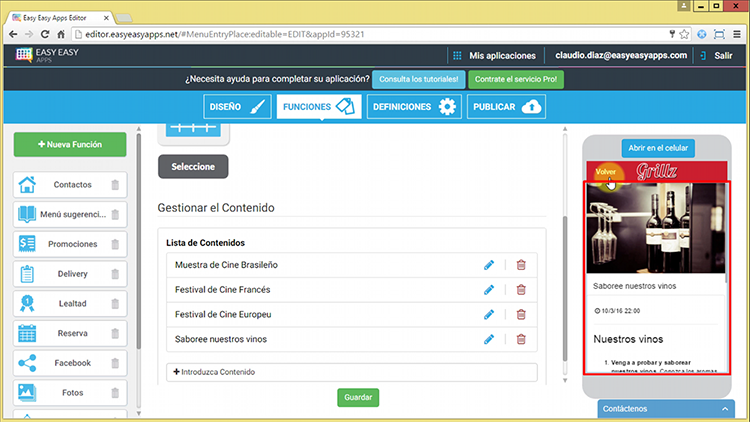Click Consulta los tutoriales button
This screenshot has height=422, width=750.
[417, 79]
